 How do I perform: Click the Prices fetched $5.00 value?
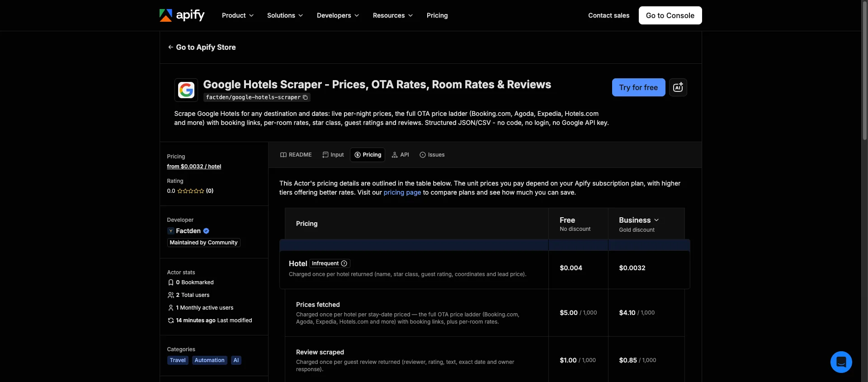click(569, 313)
